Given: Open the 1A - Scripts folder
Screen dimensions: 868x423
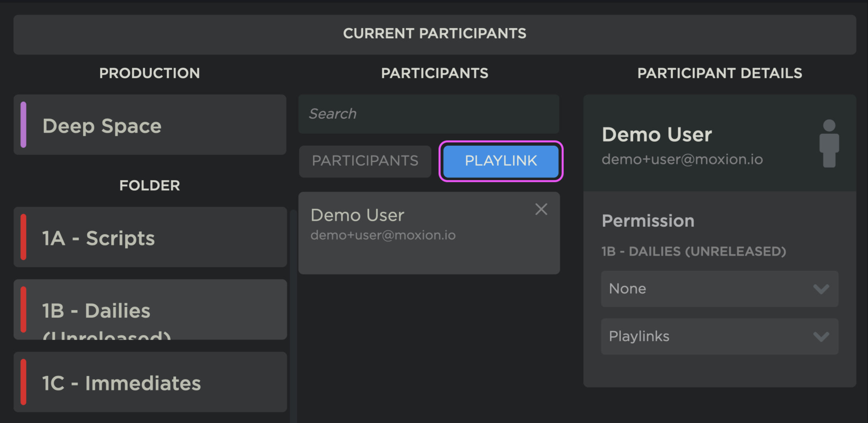Looking at the screenshot, I should click(x=150, y=237).
